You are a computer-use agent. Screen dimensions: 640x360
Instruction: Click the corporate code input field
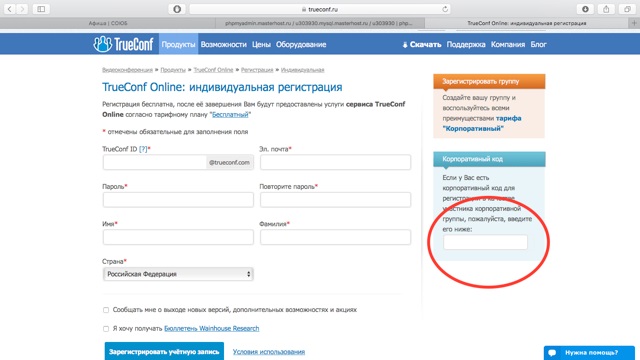click(x=485, y=242)
